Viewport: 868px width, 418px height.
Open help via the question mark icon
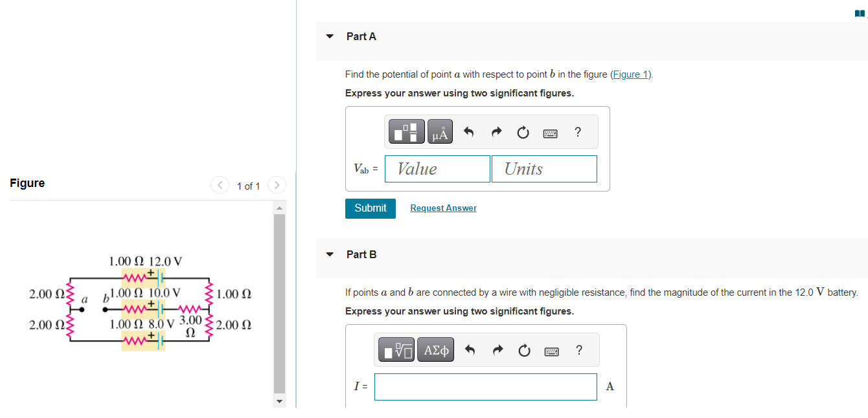(577, 132)
